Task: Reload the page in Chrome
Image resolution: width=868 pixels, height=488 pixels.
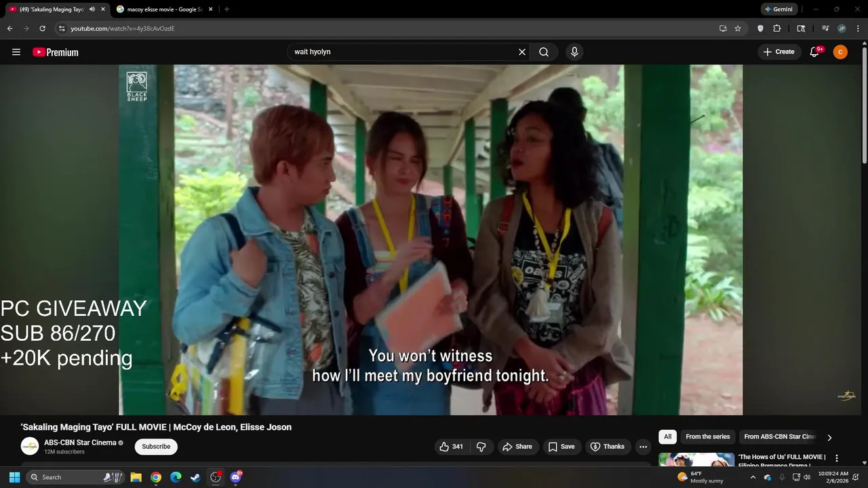Action: click(x=42, y=28)
